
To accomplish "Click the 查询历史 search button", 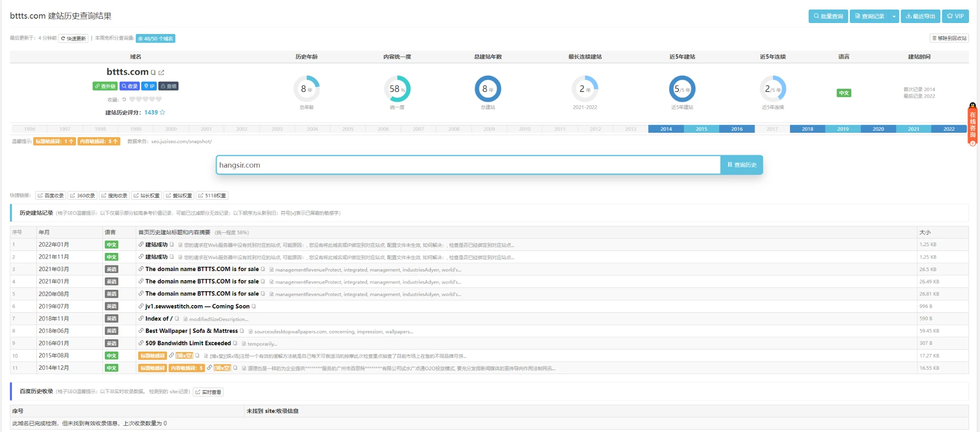I will (742, 165).
